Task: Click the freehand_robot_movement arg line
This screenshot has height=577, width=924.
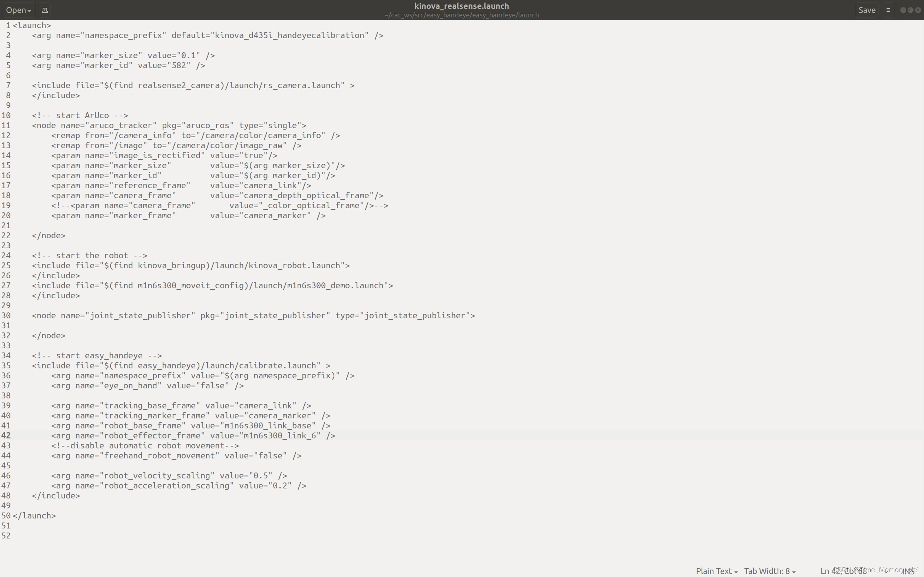Action: (176, 455)
